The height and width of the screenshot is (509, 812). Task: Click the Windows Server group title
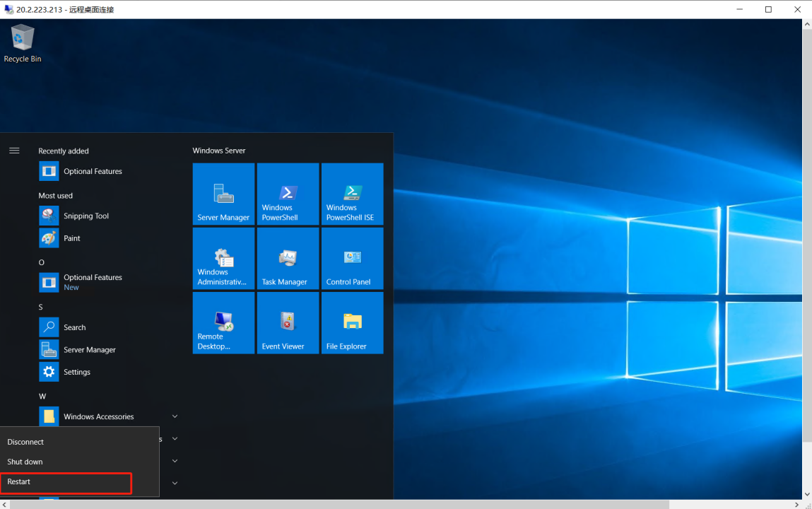coord(219,151)
